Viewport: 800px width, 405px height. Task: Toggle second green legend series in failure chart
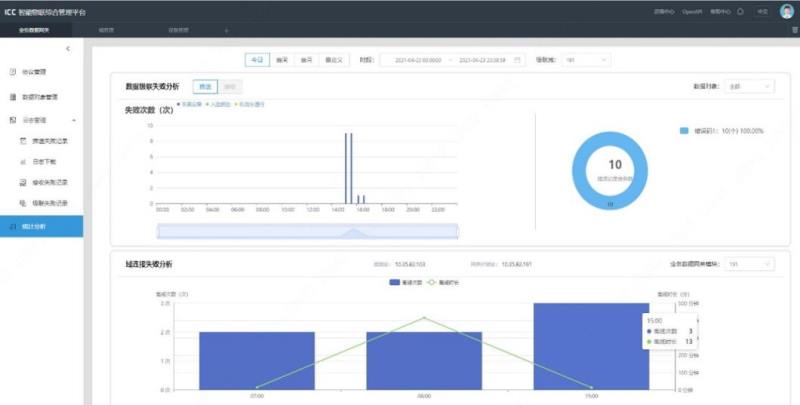point(218,105)
